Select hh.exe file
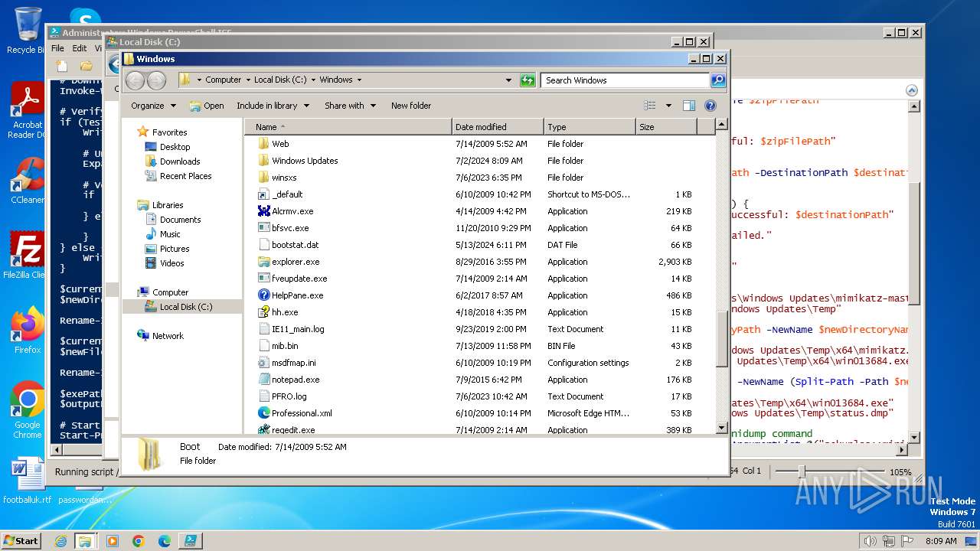The width and height of the screenshot is (980, 551). pyautogui.click(x=278, y=312)
